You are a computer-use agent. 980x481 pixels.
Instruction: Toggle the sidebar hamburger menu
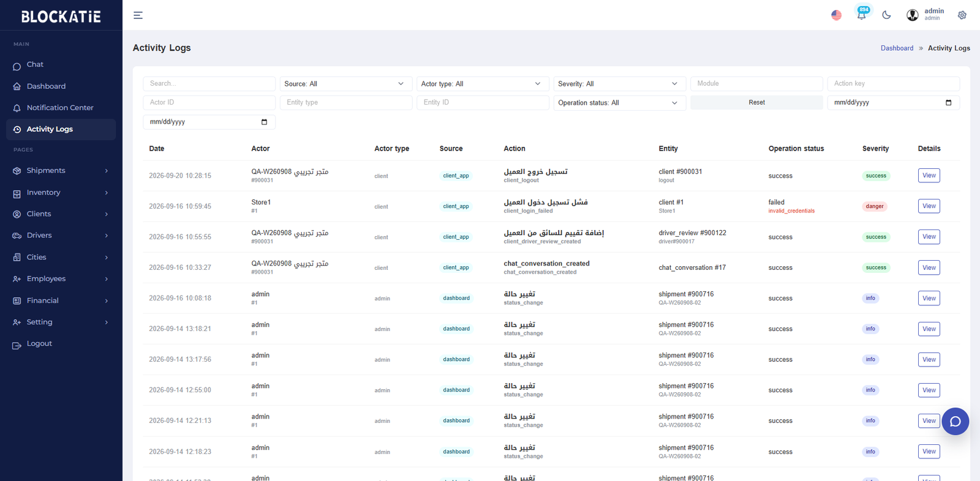[x=138, y=15]
